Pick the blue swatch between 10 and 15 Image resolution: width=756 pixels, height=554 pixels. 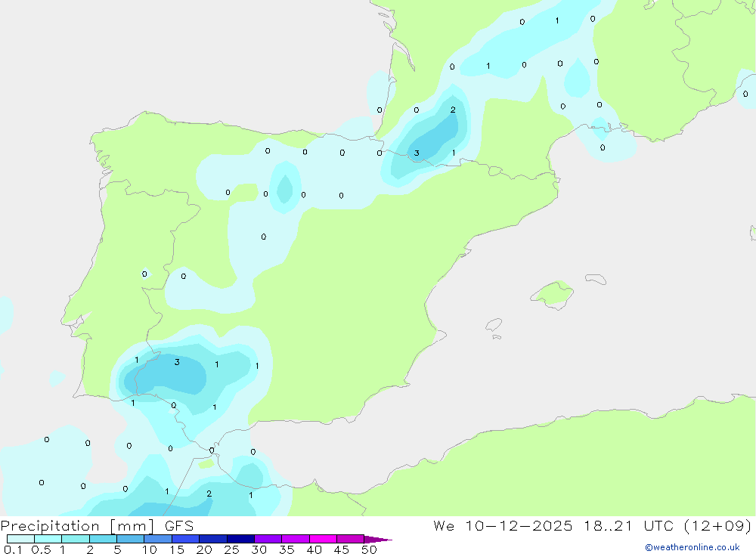158,539
